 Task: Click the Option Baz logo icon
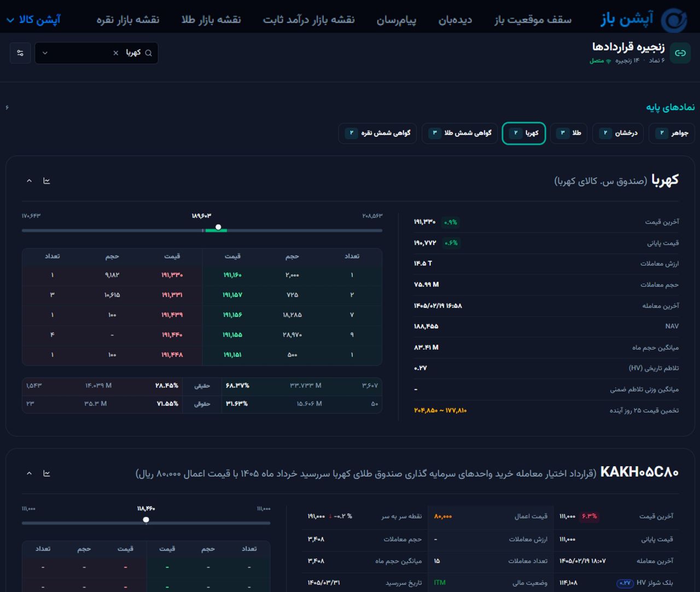coord(674,21)
